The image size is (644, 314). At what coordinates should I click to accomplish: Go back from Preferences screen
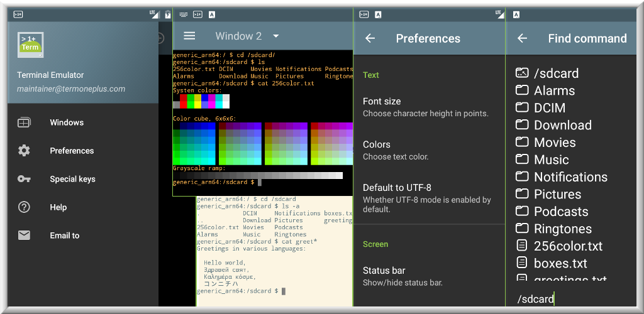[x=370, y=38]
